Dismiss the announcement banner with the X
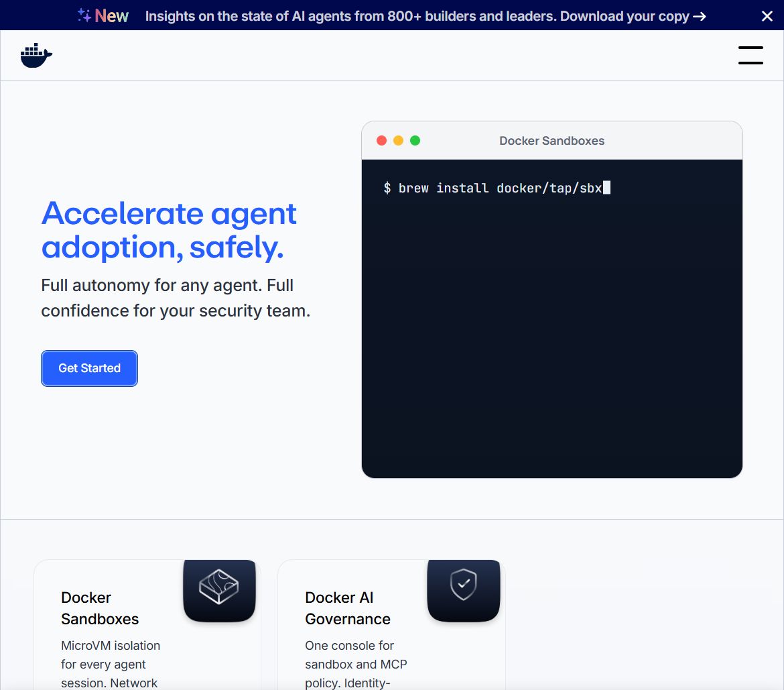Screen dimensions: 784x690 767,16
